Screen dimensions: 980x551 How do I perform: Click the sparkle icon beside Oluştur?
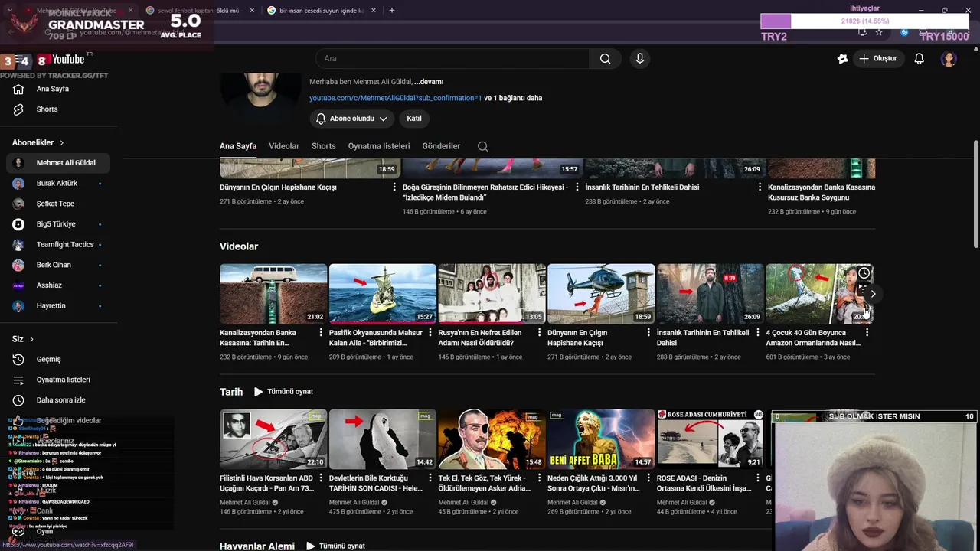click(842, 58)
